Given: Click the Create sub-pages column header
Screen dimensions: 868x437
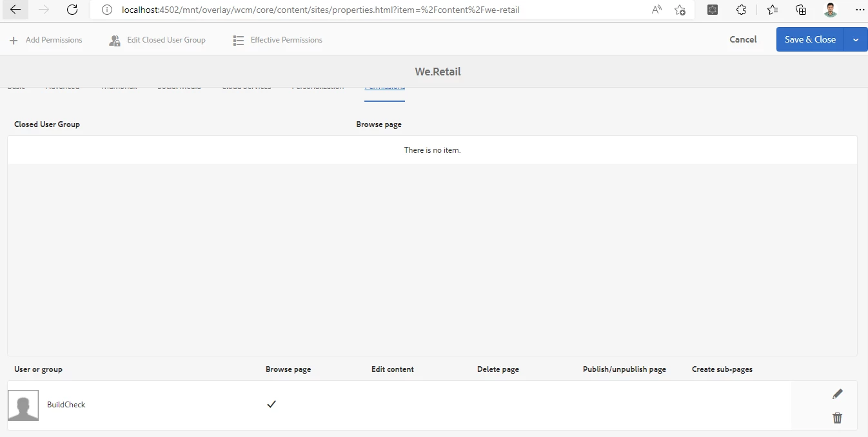Looking at the screenshot, I should click(722, 369).
